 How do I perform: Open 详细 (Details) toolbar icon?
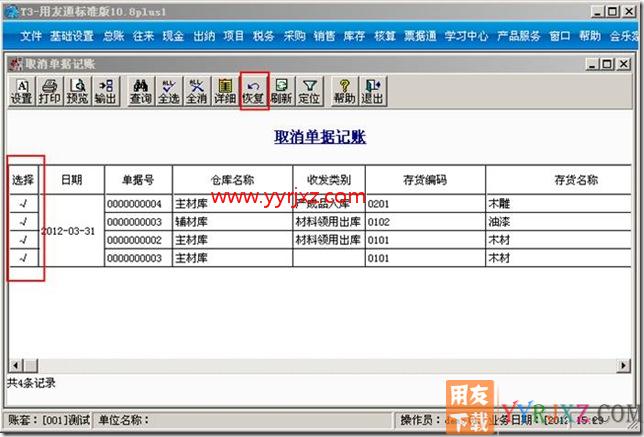(x=225, y=91)
